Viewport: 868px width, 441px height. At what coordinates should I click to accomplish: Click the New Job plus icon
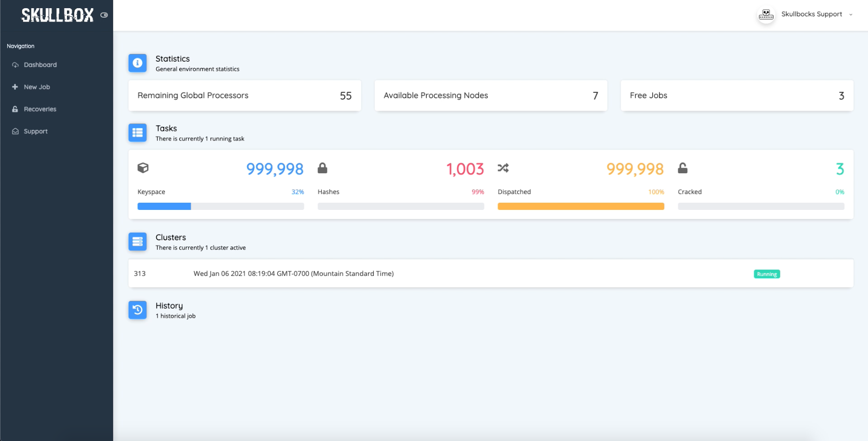click(x=15, y=87)
